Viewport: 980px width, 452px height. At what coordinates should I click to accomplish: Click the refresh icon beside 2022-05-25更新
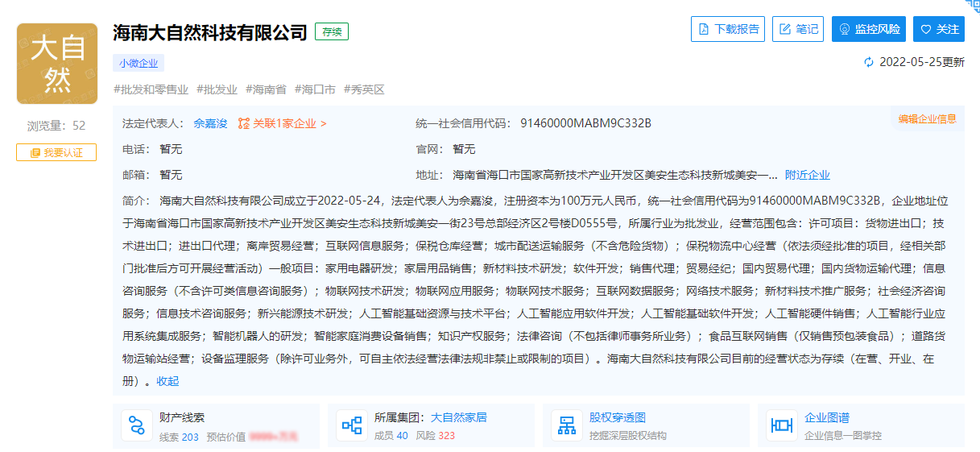coord(869,62)
